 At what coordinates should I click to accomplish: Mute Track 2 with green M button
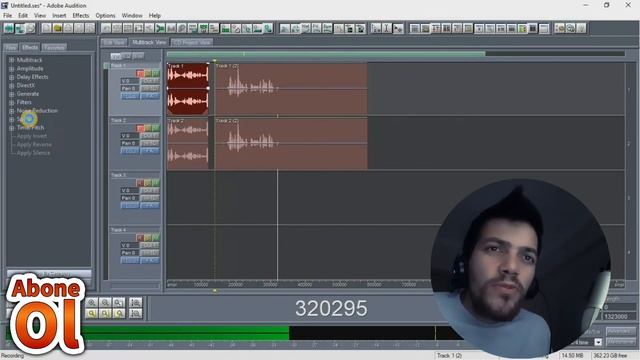[156, 128]
